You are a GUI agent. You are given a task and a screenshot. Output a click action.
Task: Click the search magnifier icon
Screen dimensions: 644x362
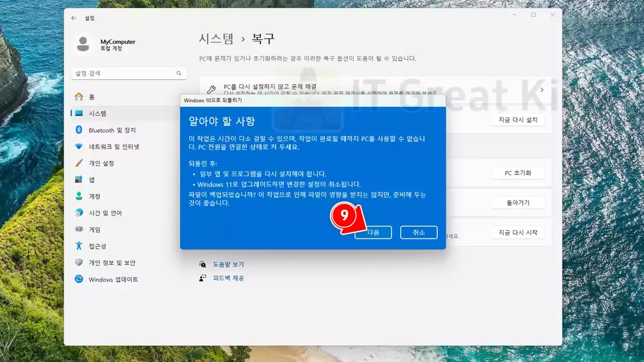pyautogui.click(x=179, y=73)
